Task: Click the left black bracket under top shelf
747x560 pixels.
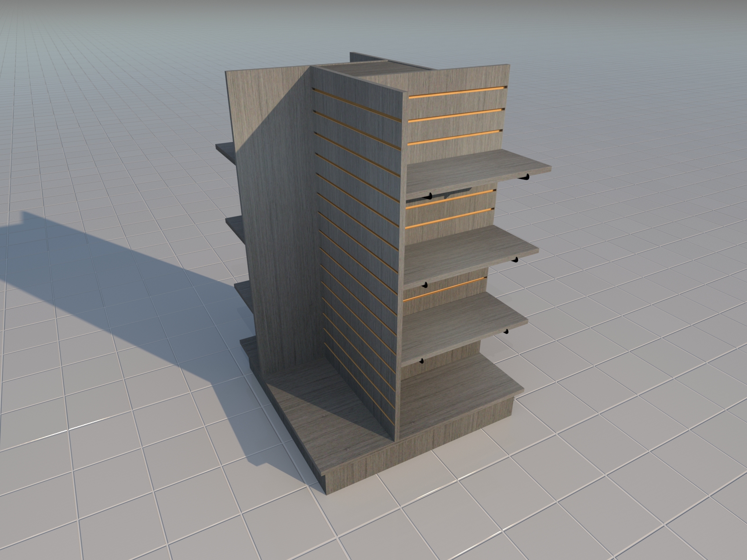Action: [x=430, y=196]
